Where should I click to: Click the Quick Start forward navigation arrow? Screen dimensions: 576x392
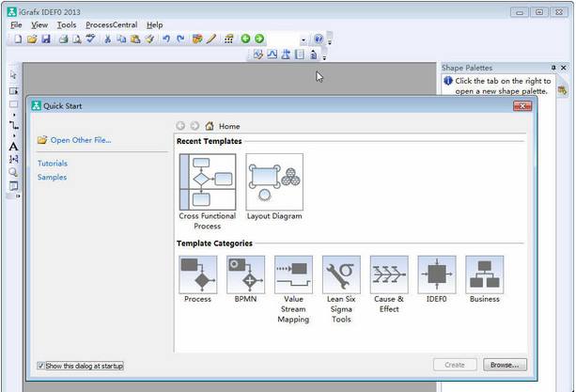point(195,126)
